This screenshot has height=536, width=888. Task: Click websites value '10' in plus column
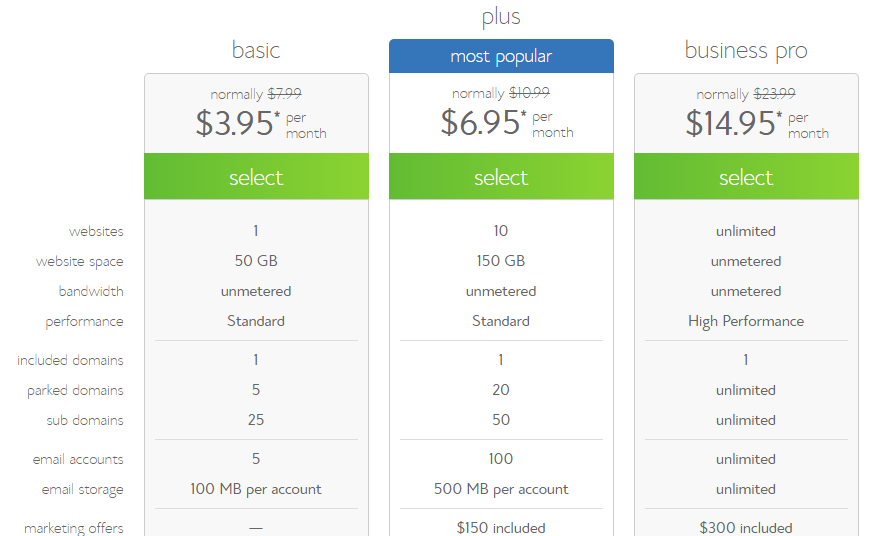(x=501, y=231)
